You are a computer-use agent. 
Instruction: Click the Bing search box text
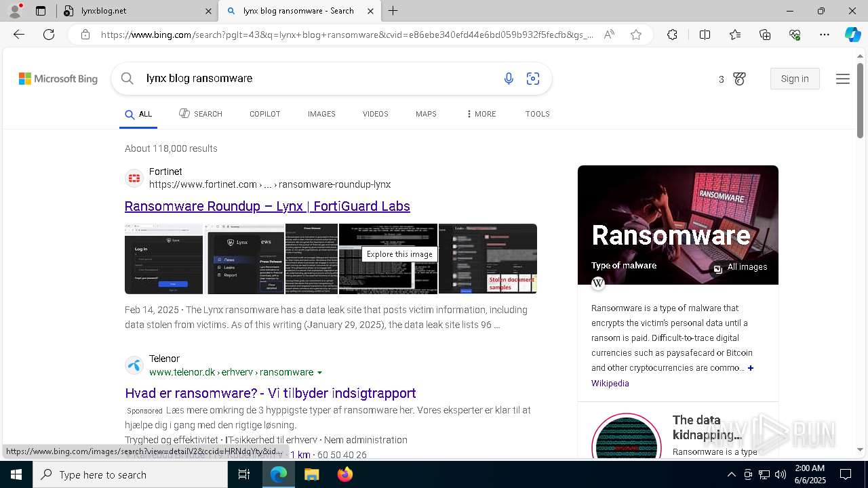[x=199, y=79]
